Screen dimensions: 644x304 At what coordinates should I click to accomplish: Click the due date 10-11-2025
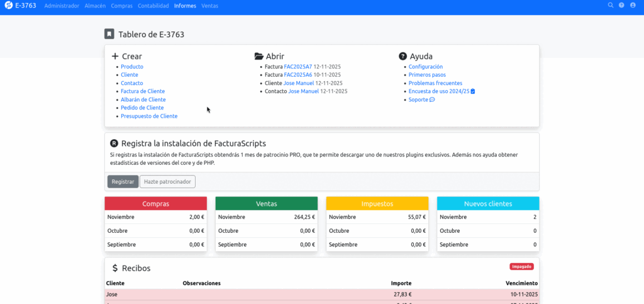(x=524, y=295)
